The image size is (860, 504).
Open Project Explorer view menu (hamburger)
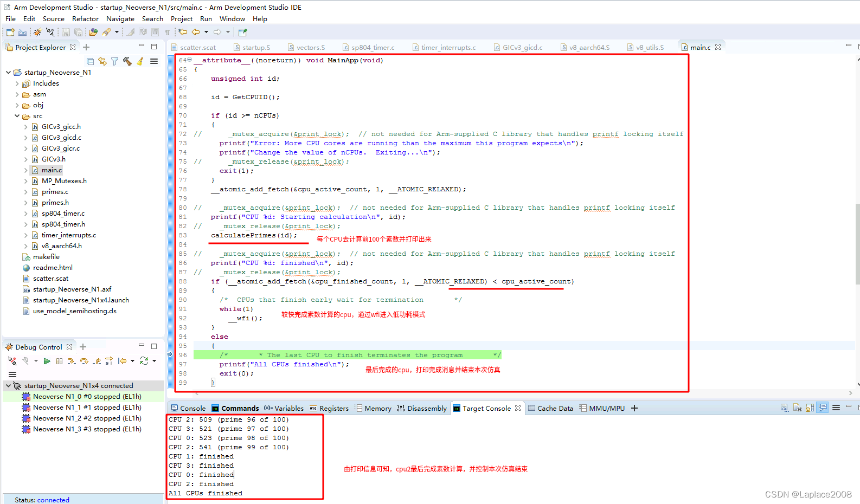pyautogui.click(x=154, y=61)
